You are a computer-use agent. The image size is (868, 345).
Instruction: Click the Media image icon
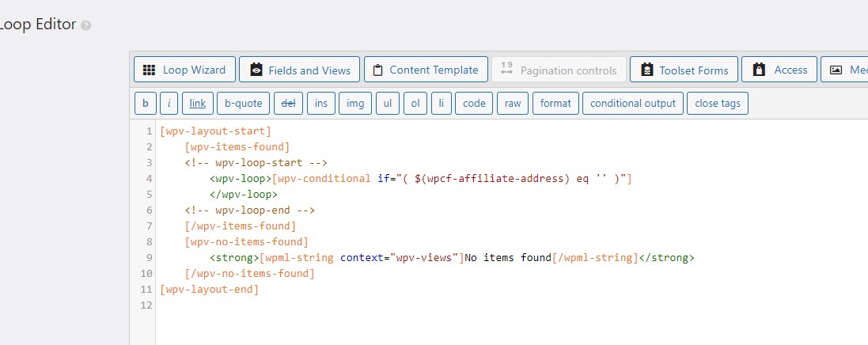pos(836,70)
